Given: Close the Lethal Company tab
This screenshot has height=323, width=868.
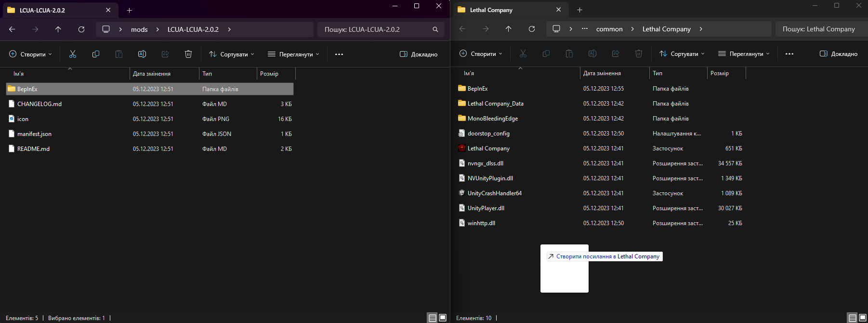Looking at the screenshot, I should pyautogui.click(x=559, y=10).
